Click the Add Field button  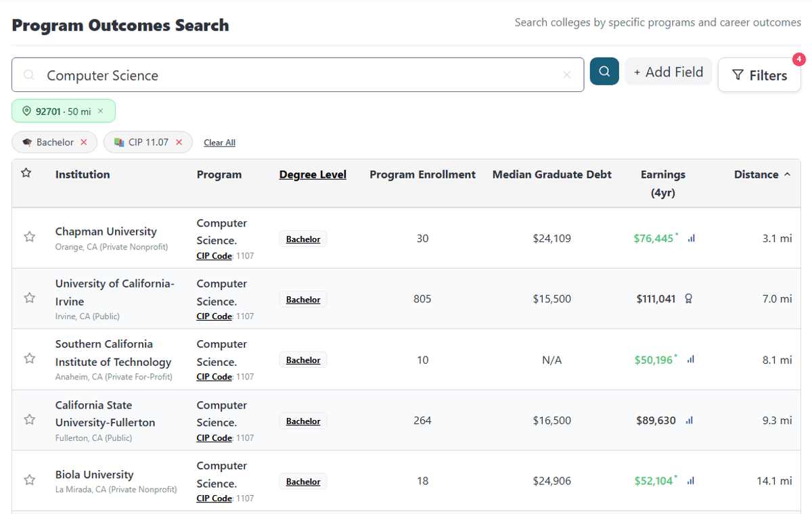pyautogui.click(x=668, y=72)
